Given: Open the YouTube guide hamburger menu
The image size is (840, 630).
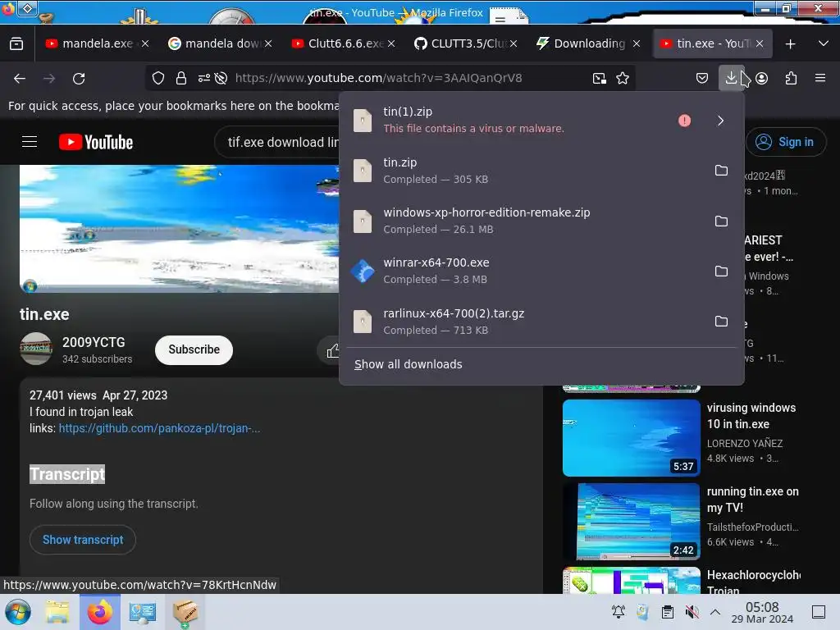Looking at the screenshot, I should click(x=30, y=142).
